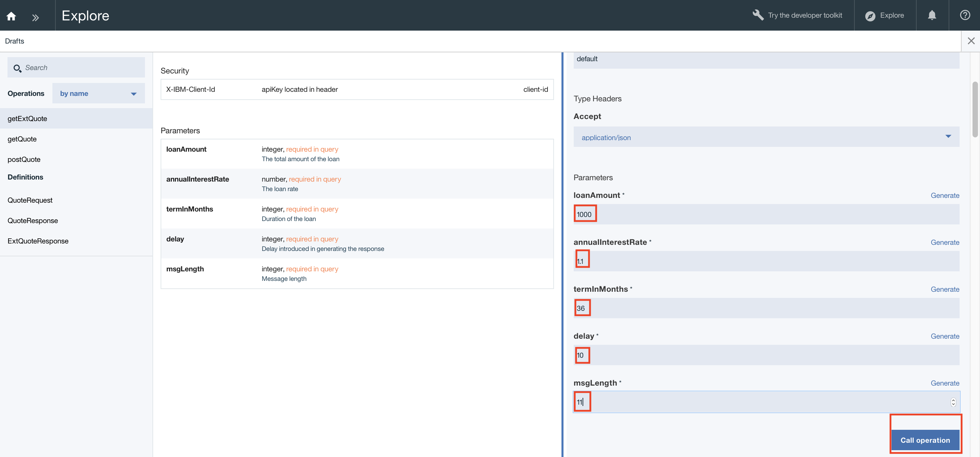Click the X-IBM-Client-Id security row
This screenshot has height=457, width=980.
357,89
